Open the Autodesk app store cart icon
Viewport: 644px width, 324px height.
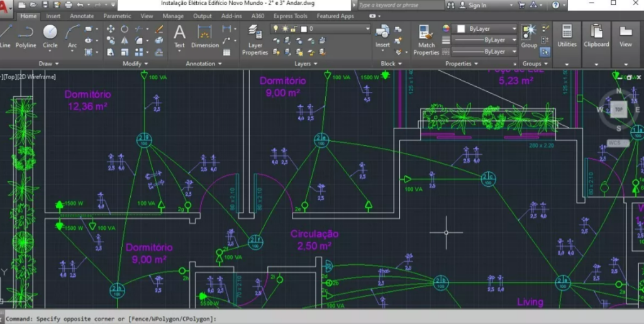point(522,5)
